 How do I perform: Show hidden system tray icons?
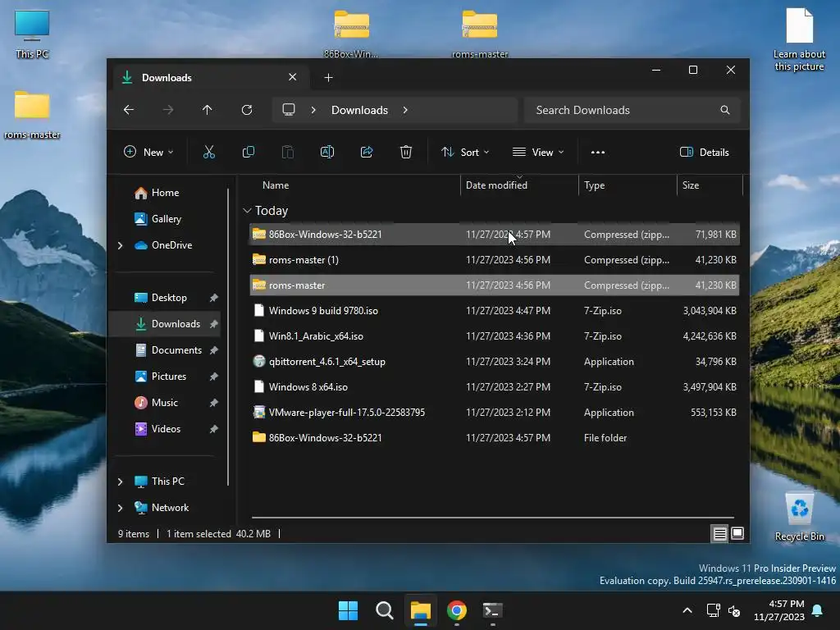pos(687,610)
